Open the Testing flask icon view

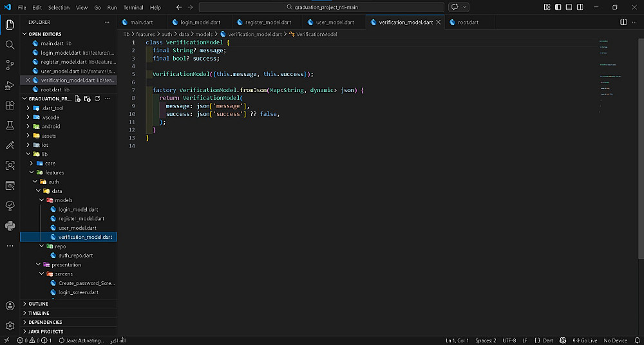point(10,126)
